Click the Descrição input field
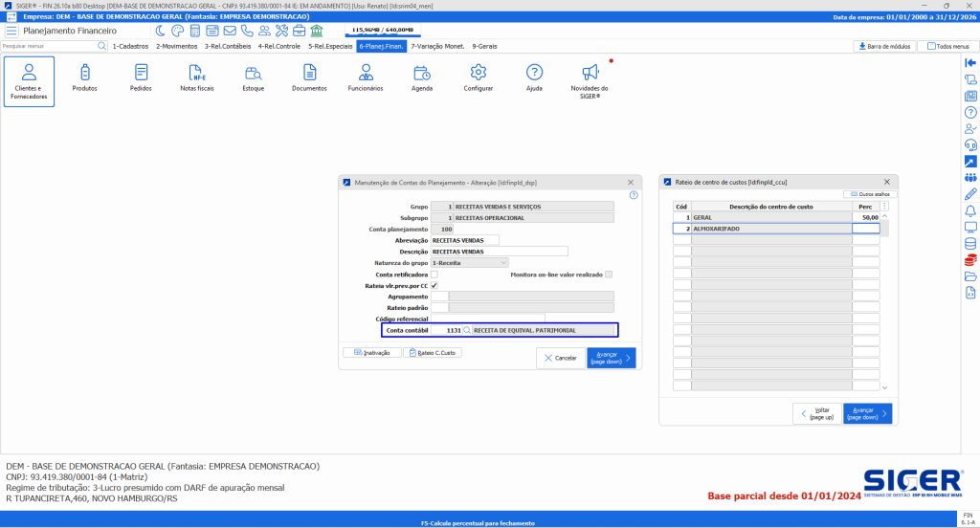The width and height of the screenshot is (980, 528). pos(499,252)
